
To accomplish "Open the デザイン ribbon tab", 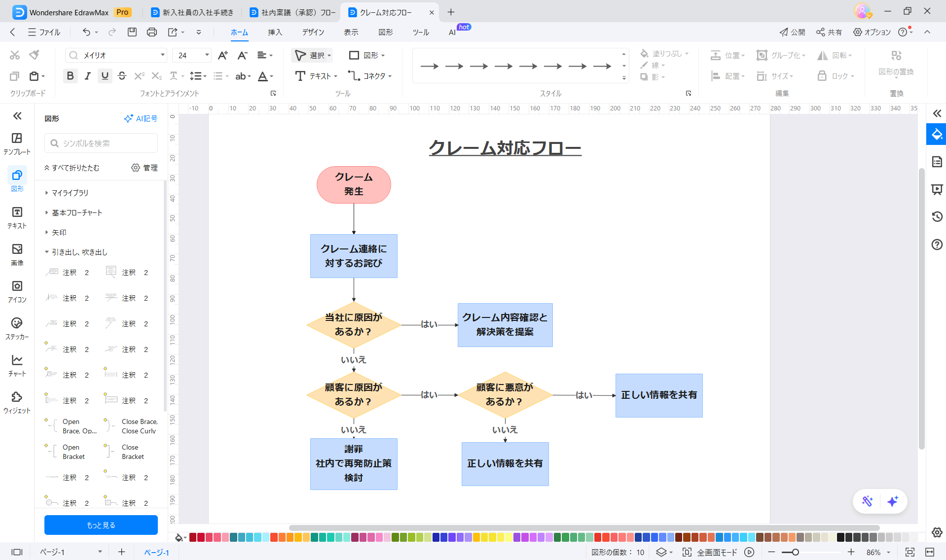I will 313,32.
